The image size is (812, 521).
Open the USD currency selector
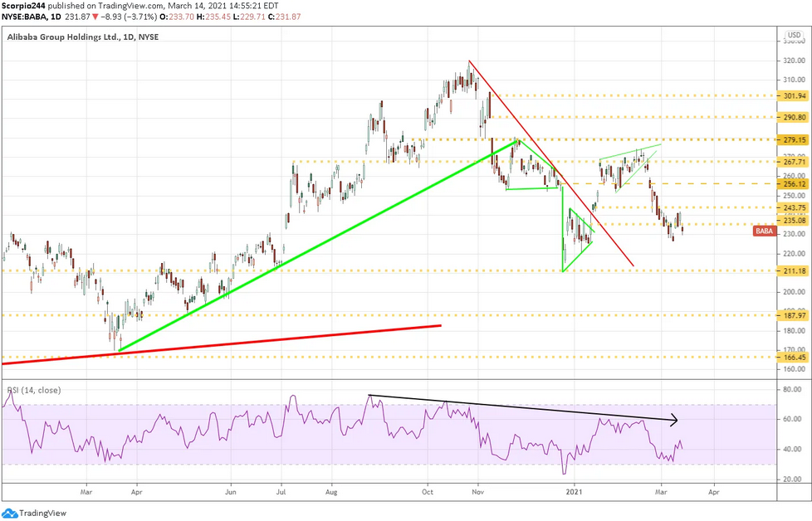point(794,35)
